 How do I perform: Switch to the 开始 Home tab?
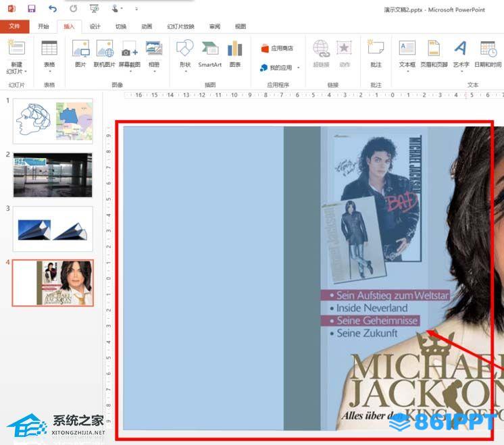(43, 26)
